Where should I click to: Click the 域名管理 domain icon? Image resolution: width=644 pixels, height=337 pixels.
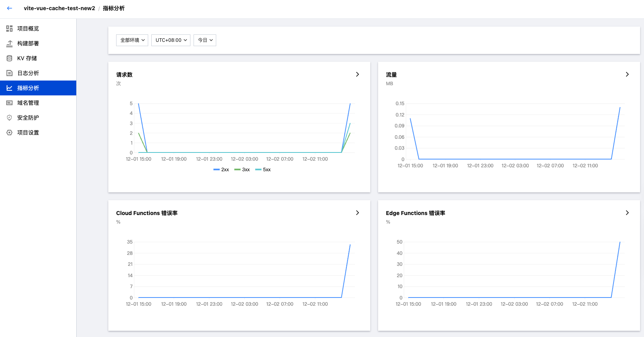pyautogui.click(x=9, y=103)
